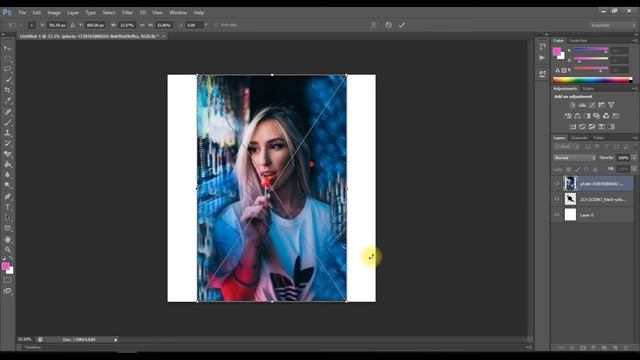Select the Pen tool
The image size is (640, 360).
(8, 196)
